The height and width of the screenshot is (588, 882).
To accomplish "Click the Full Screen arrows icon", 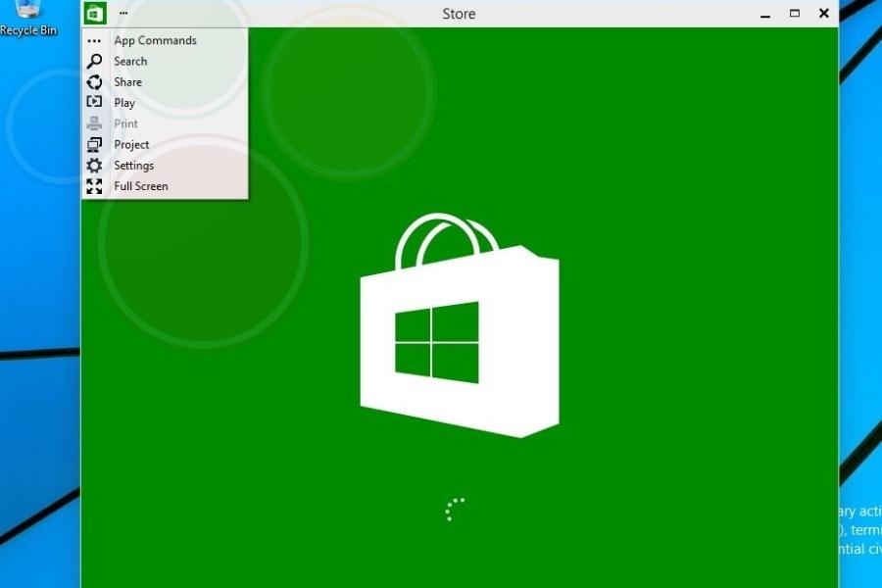I will (x=94, y=186).
